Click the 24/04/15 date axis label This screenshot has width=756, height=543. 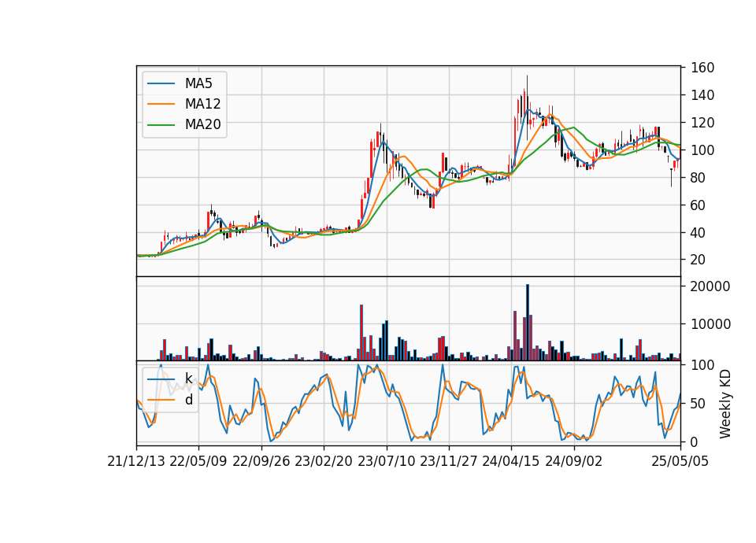[511, 462]
